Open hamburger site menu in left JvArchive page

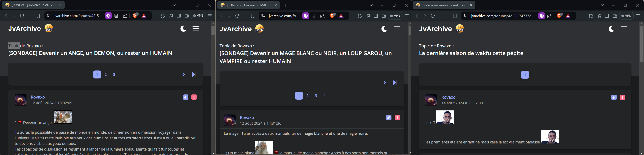(x=196, y=29)
